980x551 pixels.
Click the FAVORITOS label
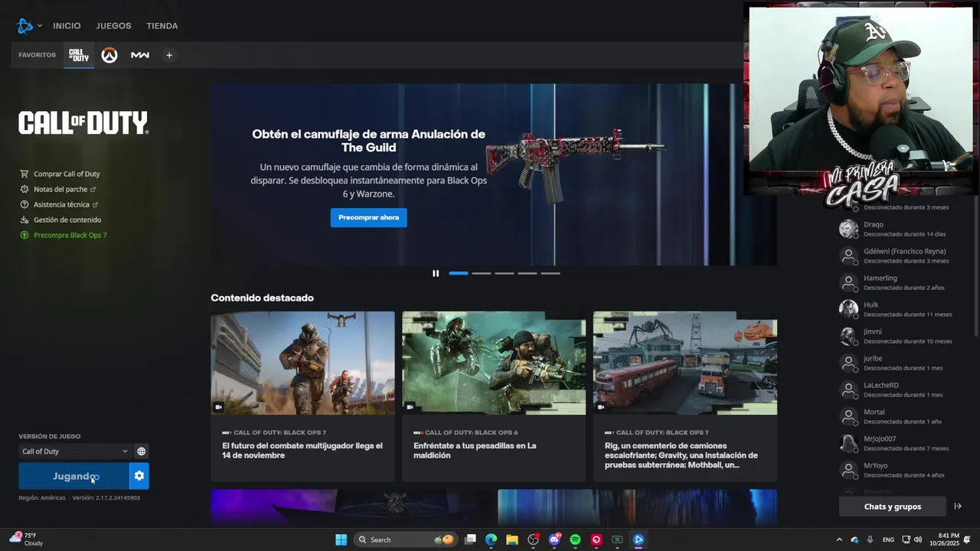pos(37,55)
